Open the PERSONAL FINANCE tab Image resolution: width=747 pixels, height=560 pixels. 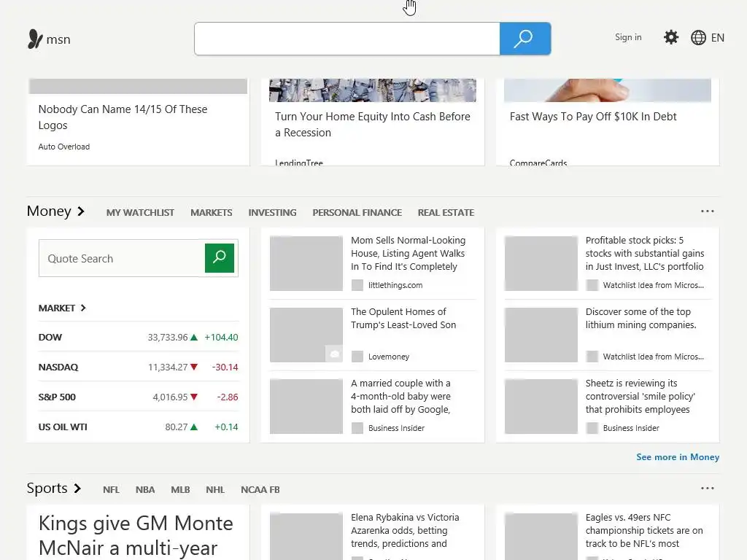coord(357,212)
